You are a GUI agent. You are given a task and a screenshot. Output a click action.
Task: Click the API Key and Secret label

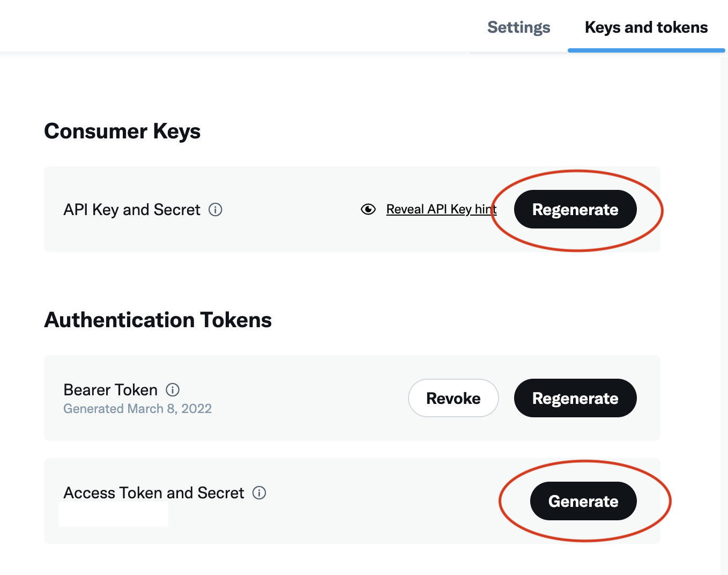coord(132,210)
